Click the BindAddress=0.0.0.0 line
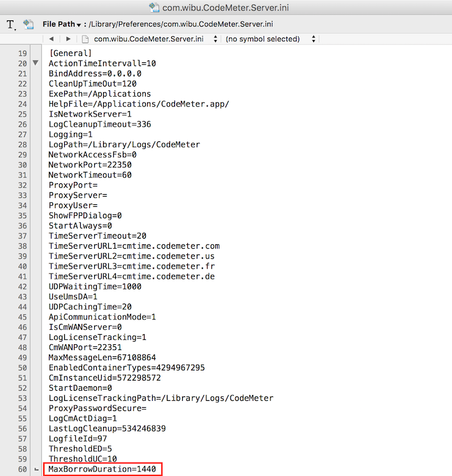Screen dimensions: 452x476 [x=95, y=73]
